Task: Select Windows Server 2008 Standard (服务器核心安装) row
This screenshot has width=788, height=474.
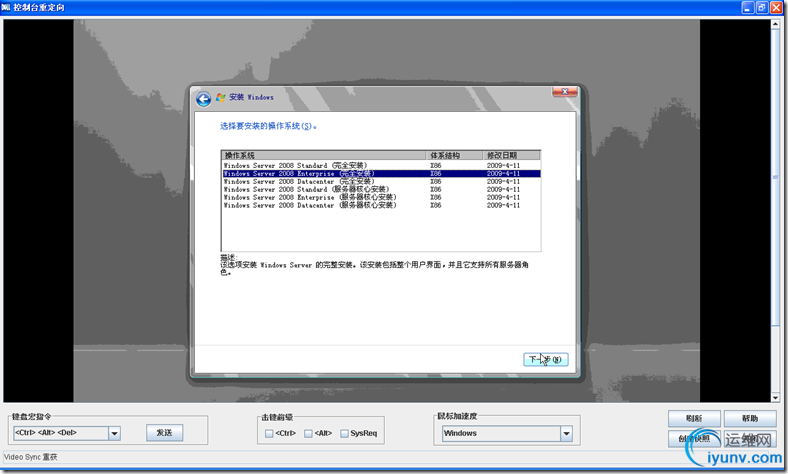Action: coord(381,189)
